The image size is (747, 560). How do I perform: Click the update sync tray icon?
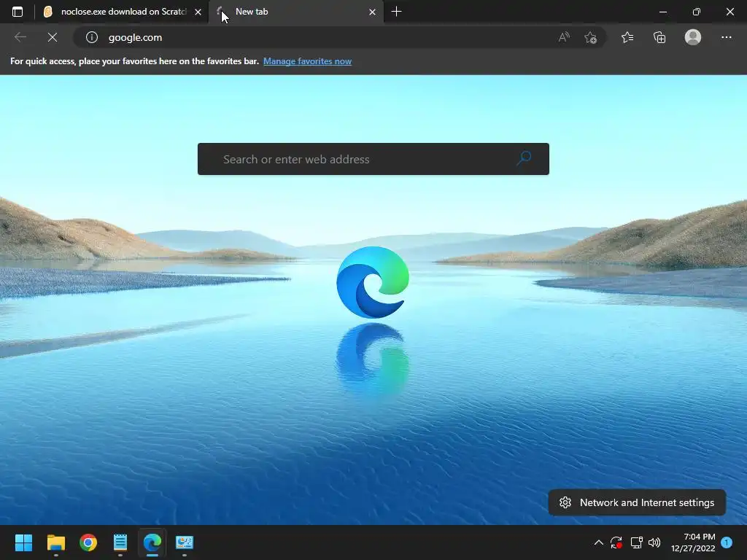[x=616, y=542]
